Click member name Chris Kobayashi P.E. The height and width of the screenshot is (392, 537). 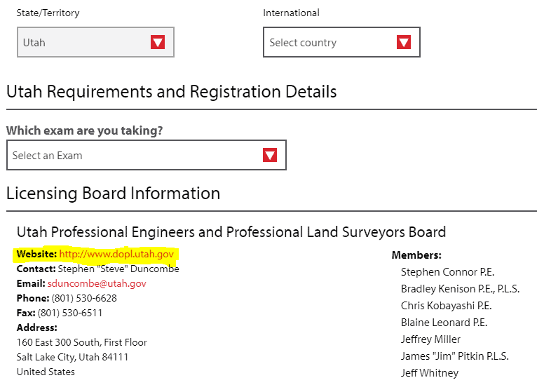tap(446, 306)
